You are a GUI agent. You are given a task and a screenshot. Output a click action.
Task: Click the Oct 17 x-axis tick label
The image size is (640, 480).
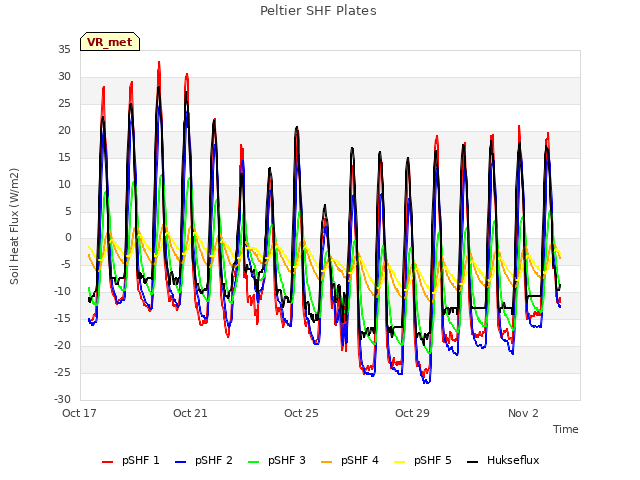tap(79, 413)
